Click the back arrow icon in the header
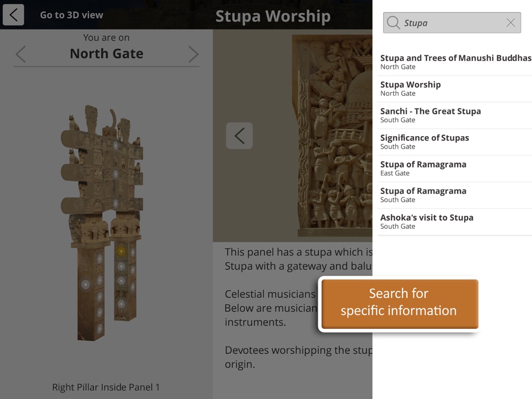Screen dimensions: 532x399 point(13,14)
